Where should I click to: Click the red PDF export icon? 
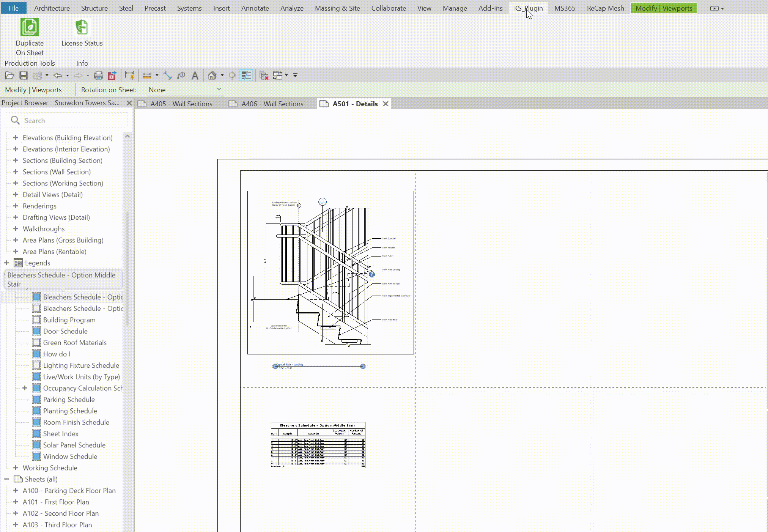click(112, 76)
